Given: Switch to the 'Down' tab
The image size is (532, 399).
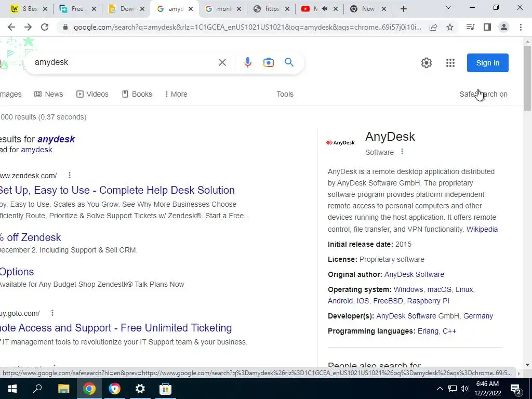Looking at the screenshot, I should tap(126, 9).
